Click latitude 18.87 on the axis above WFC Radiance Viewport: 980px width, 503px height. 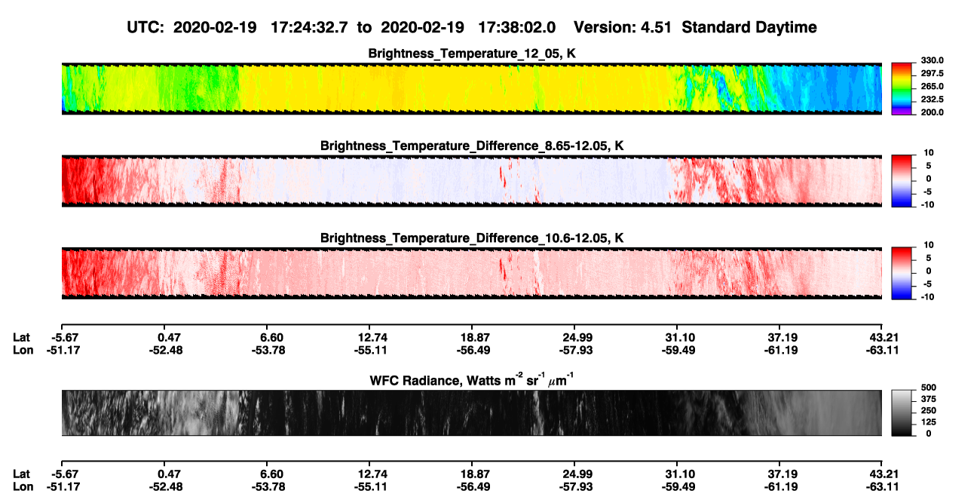pos(475,337)
